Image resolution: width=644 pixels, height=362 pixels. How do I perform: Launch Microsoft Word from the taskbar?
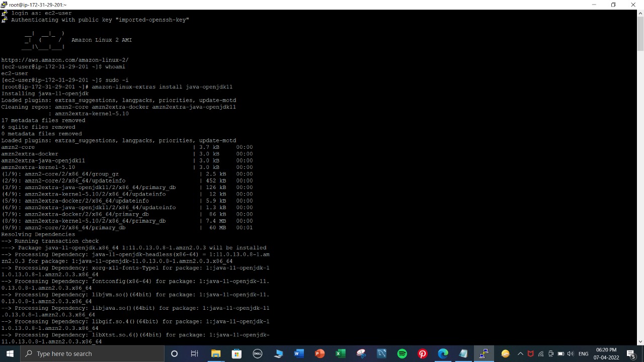click(x=299, y=353)
